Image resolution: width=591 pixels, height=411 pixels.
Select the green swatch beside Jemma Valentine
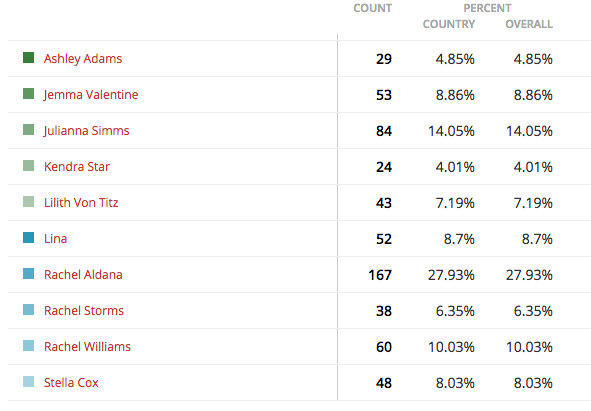[29, 94]
